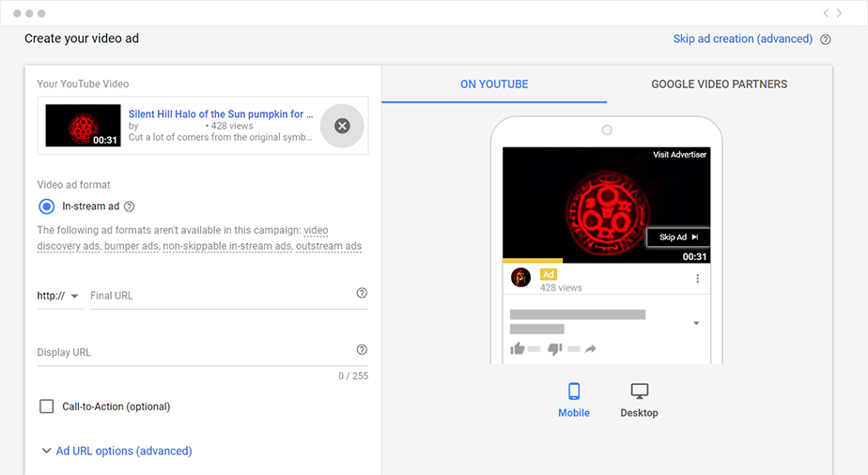Focus the Final URL input field
868x475 pixels.
229,296
